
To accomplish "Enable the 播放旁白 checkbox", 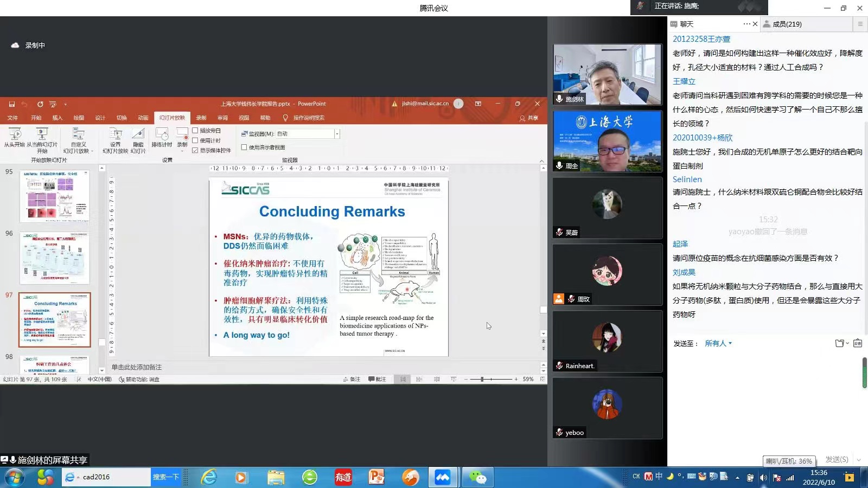I will tap(195, 131).
